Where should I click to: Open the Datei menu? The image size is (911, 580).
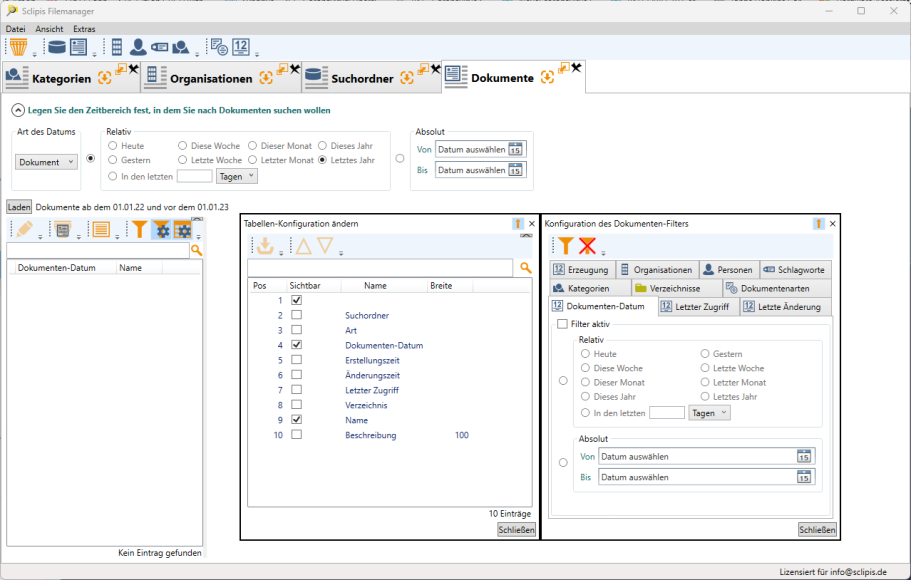point(16,28)
